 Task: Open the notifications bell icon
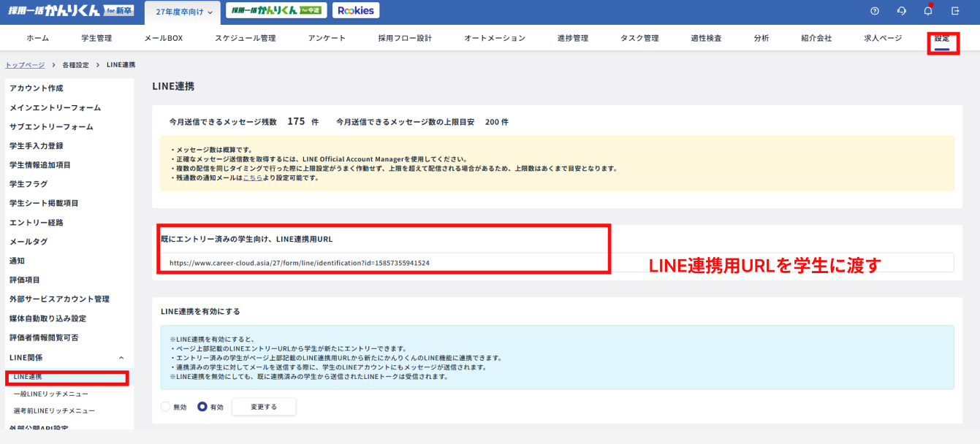point(928,11)
